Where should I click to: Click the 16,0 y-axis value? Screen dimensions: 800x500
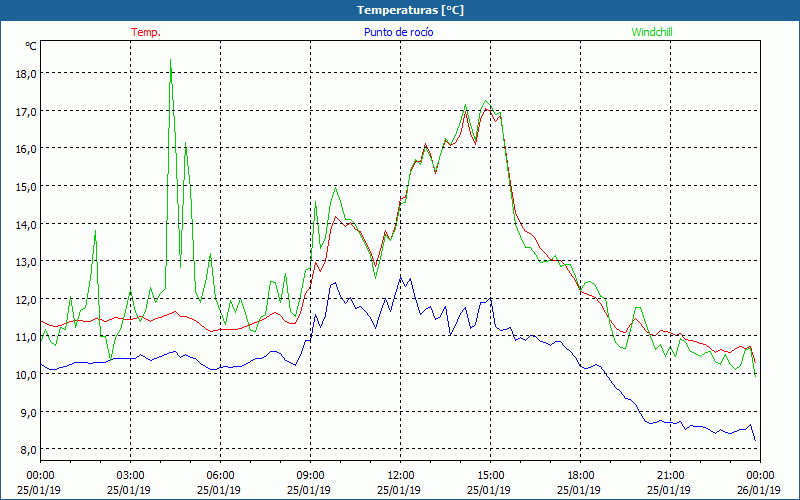click(26, 149)
